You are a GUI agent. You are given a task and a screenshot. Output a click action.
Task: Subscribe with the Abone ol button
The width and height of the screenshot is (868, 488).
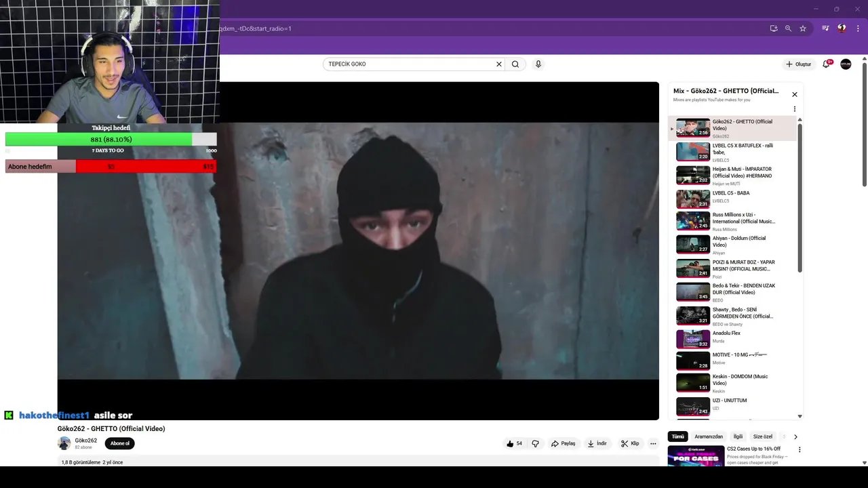[120, 443]
